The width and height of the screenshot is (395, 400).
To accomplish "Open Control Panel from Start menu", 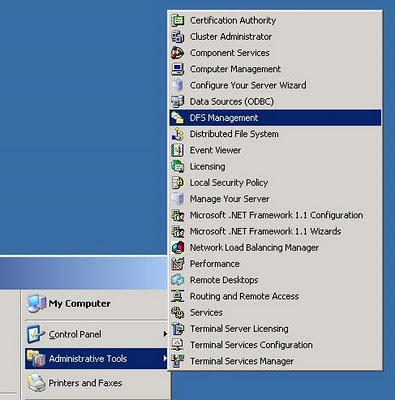I will coord(96,334).
